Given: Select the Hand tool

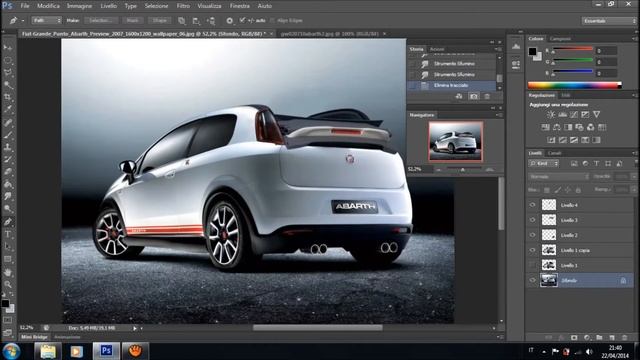Looking at the screenshot, I should click(8, 272).
